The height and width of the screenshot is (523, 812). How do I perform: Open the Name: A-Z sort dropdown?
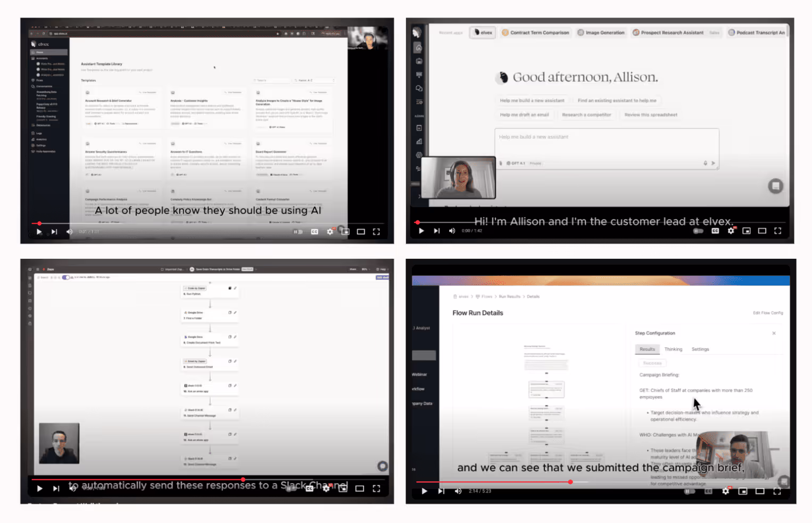click(314, 80)
